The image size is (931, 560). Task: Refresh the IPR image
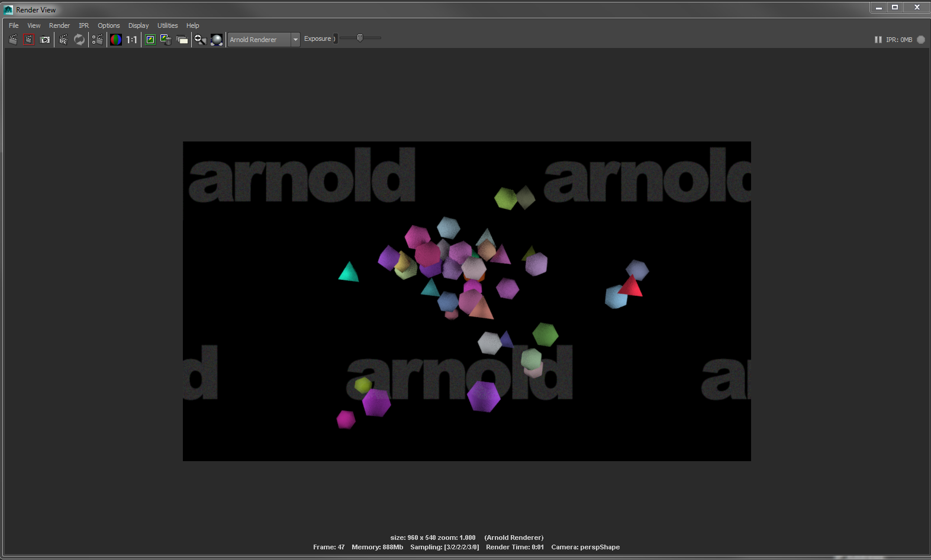[79, 40]
